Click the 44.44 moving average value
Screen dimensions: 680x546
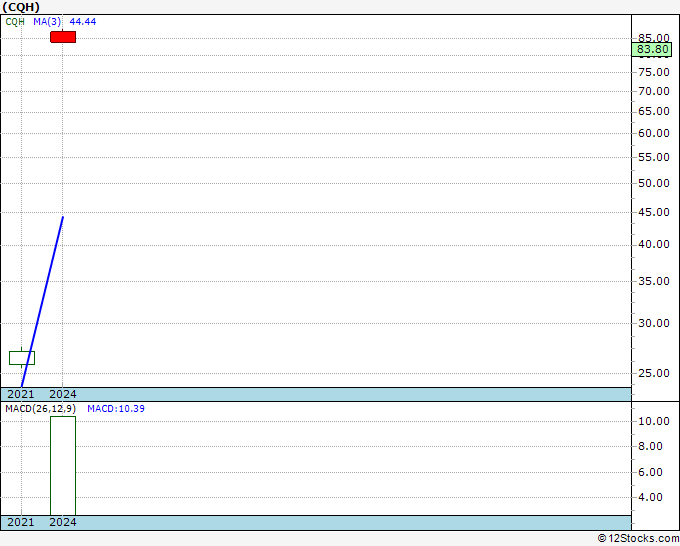[83, 22]
